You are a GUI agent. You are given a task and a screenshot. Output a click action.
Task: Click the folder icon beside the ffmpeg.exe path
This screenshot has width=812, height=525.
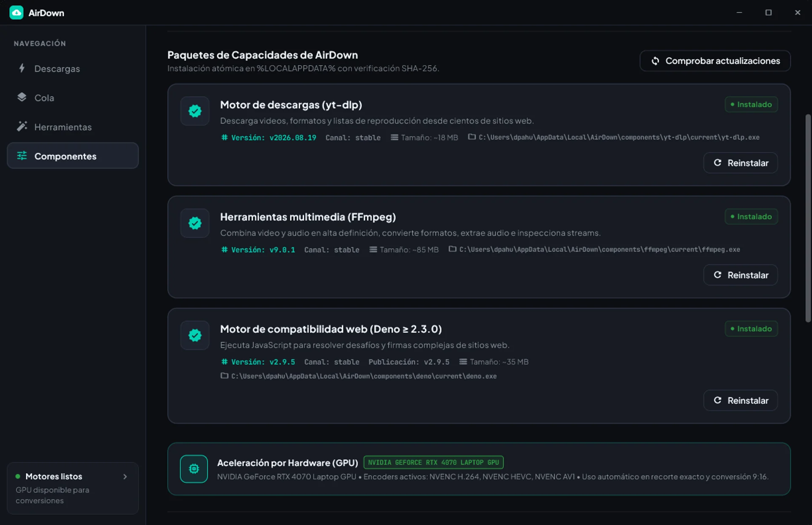pyautogui.click(x=453, y=249)
